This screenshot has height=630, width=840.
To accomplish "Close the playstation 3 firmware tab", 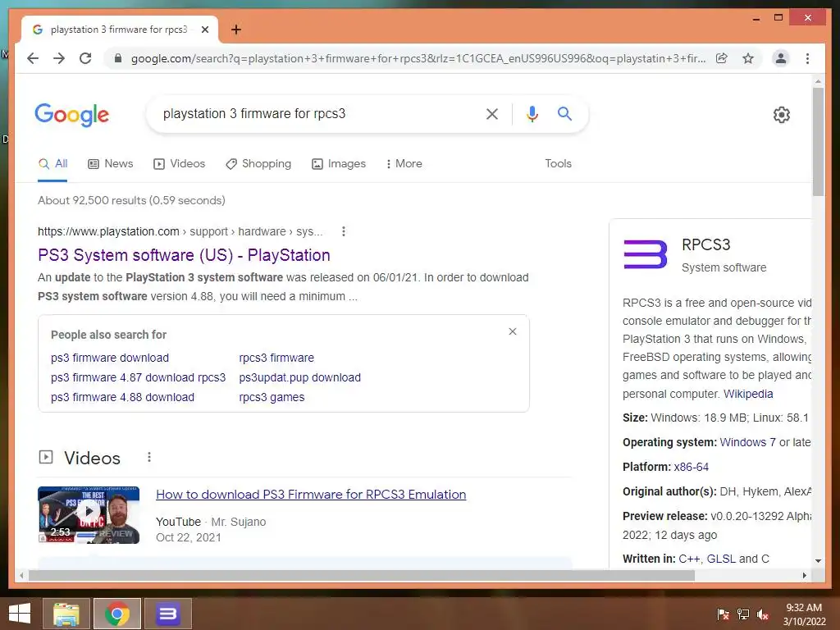I will pyautogui.click(x=205, y=30).
